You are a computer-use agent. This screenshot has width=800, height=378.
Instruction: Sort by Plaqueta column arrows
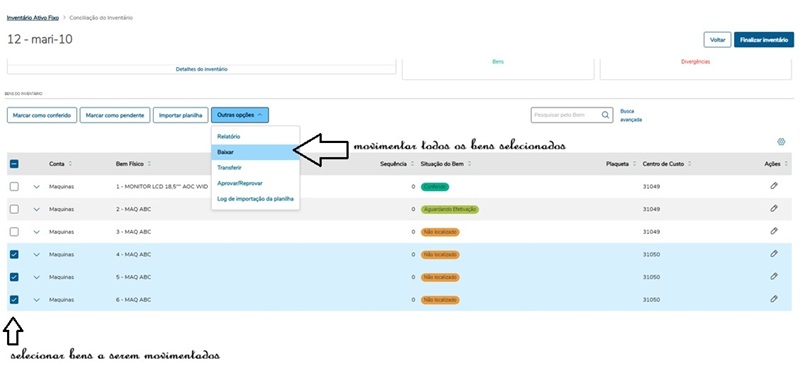tap(634, 164)
